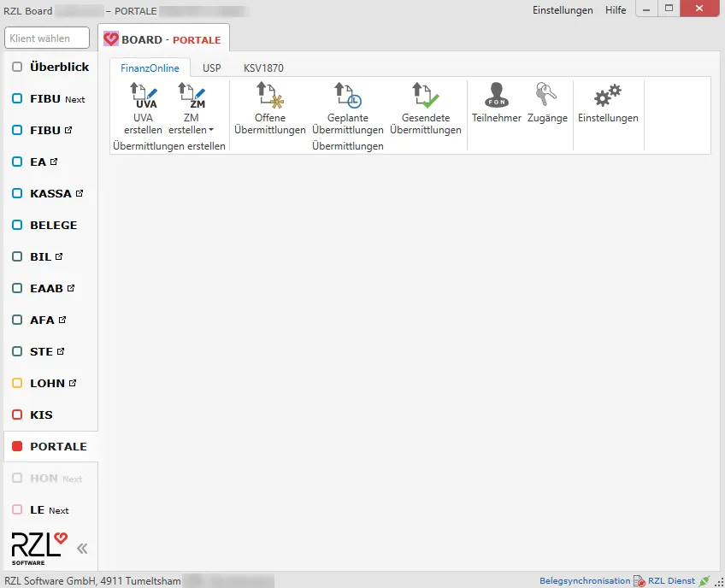Open Geplante Übermittlungen
This screenshot has width=725, height=588.
348,109
